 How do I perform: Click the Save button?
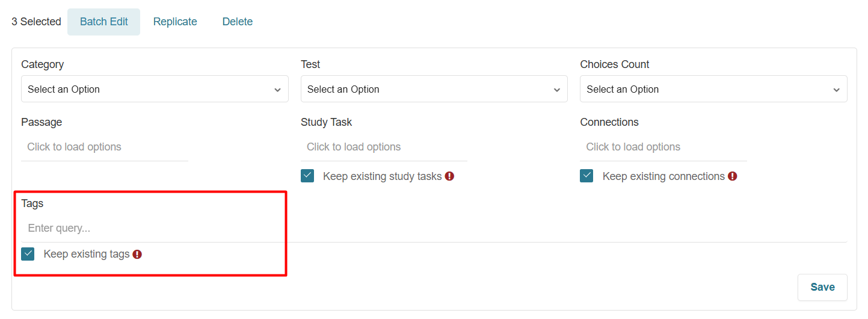[822, 287]
